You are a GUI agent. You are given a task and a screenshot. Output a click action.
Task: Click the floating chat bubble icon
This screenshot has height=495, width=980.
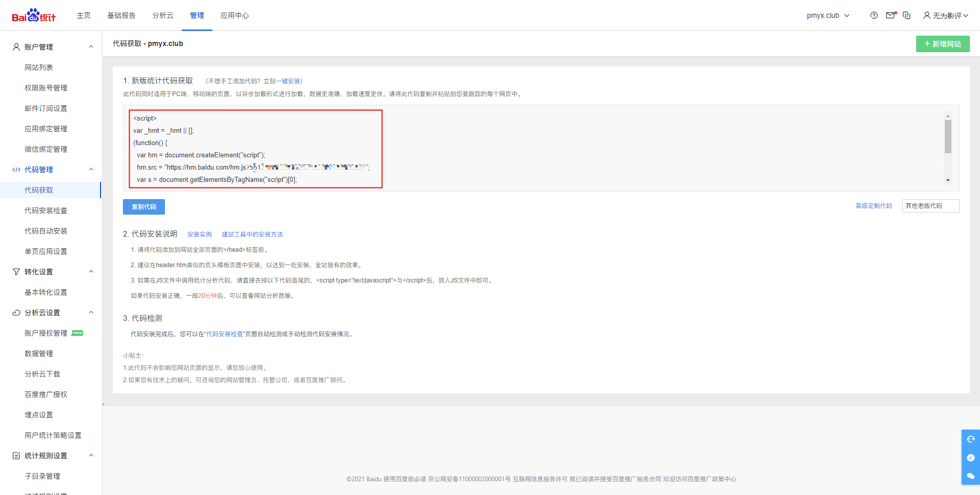971,476
